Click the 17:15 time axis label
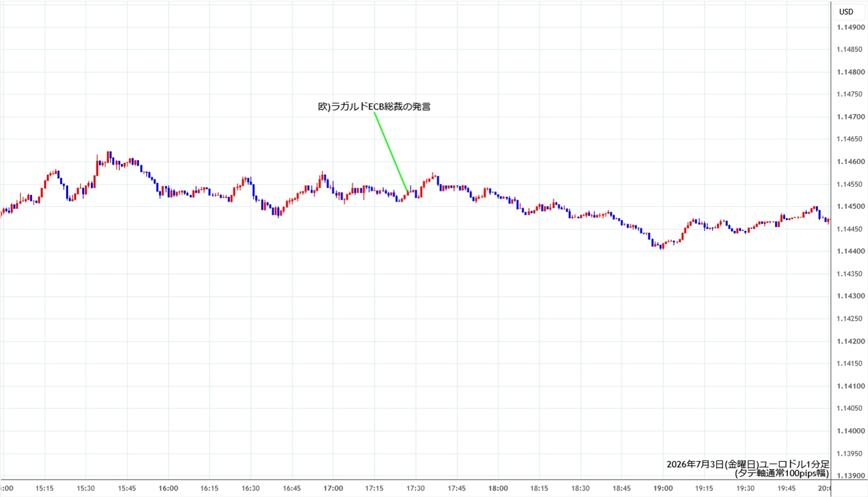The width and height of the screenshot is (868, 497). click(x=375, y=488)
